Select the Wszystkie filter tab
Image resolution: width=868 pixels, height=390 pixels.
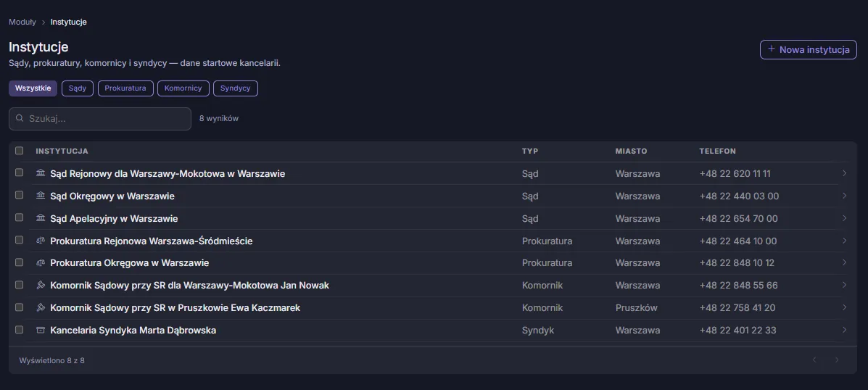click(33, 88)
